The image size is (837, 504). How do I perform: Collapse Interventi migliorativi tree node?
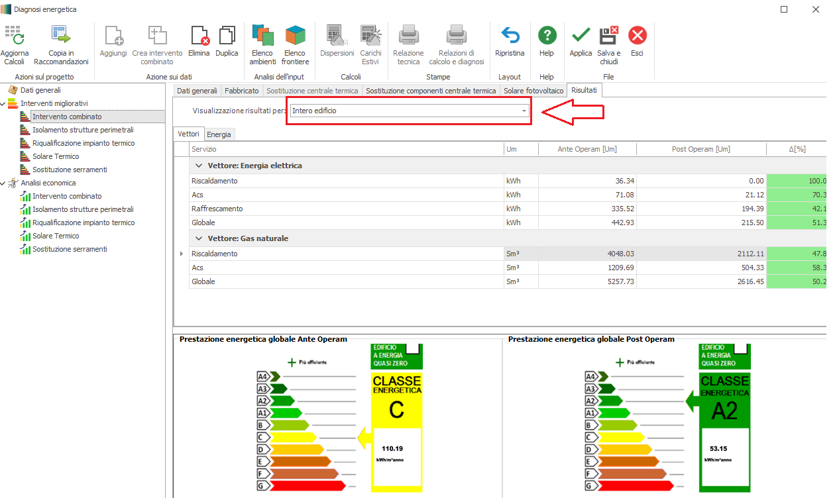pos(3,104)
